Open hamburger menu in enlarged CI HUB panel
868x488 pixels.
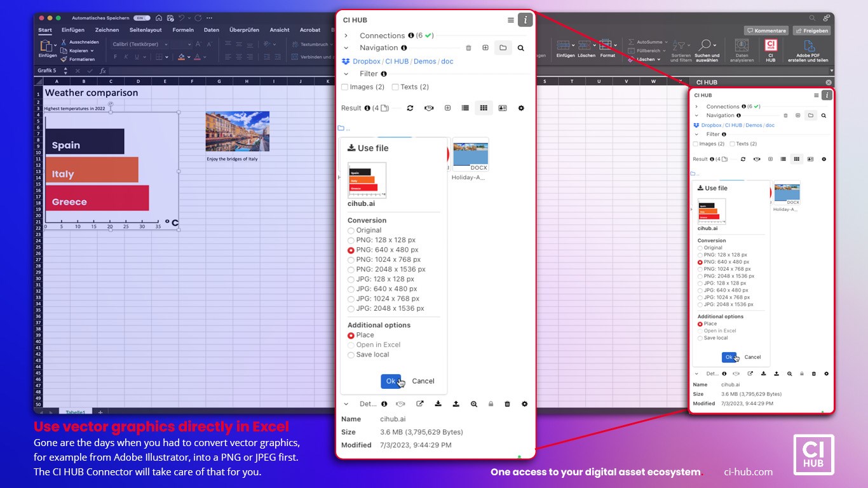click(511, 20)
